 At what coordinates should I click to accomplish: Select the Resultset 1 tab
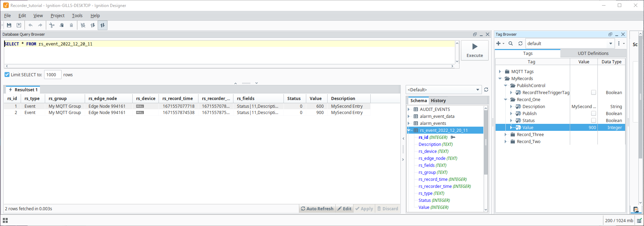(x=23, y=90)
